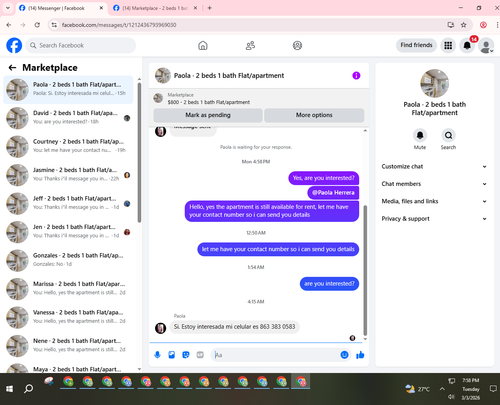Open Jen's 2 beds conversation
This screenshot has height=405, width=500.
pyautogui.click(x=68, y=232)
